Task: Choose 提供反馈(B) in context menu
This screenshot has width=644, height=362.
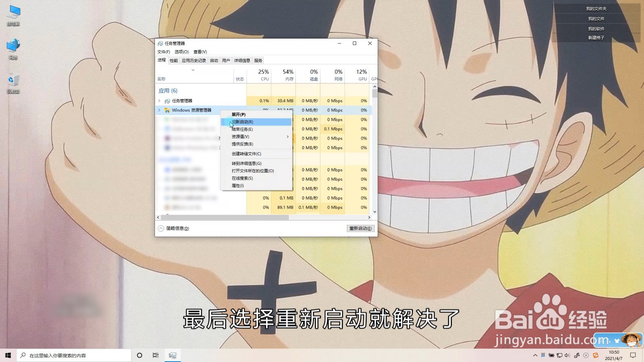Action: pyautogui.click(x=256, y=144)
